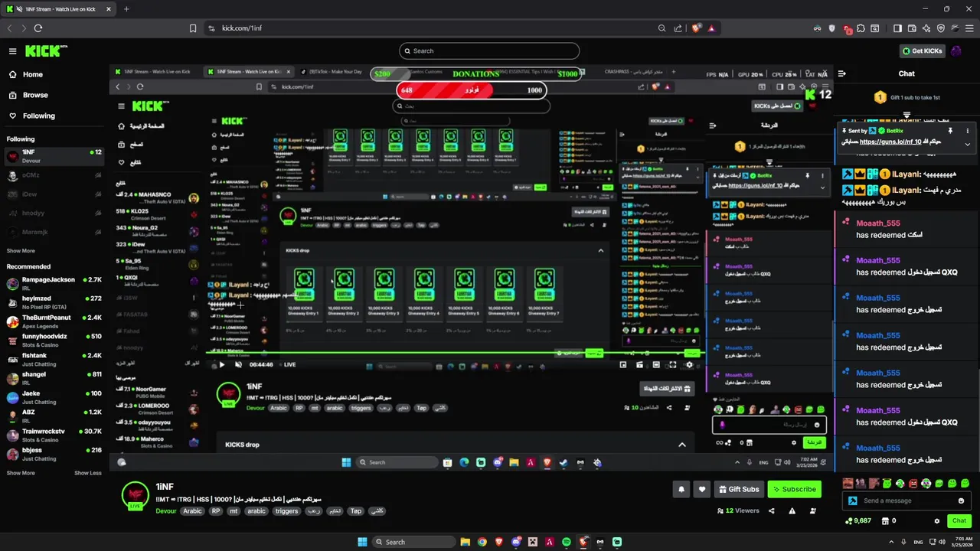Screen dimensions: 980x551
Task: Open the KICKs shop icon below the chat
Action: point(886,520)
